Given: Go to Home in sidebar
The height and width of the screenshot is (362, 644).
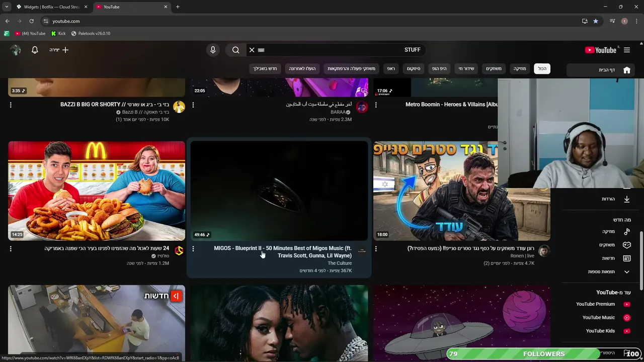Looking at the screenshot, I should (x=601, y=70).
